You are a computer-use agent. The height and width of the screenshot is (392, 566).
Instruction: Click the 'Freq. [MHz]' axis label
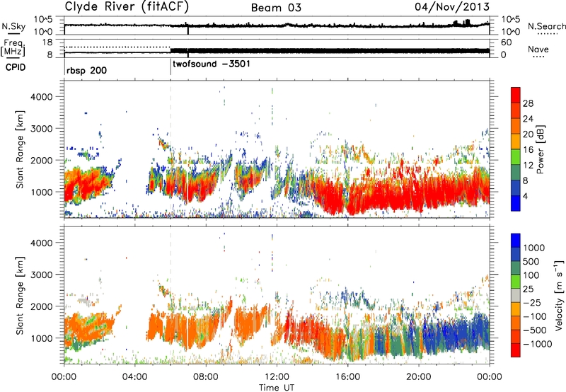(13, 47)
